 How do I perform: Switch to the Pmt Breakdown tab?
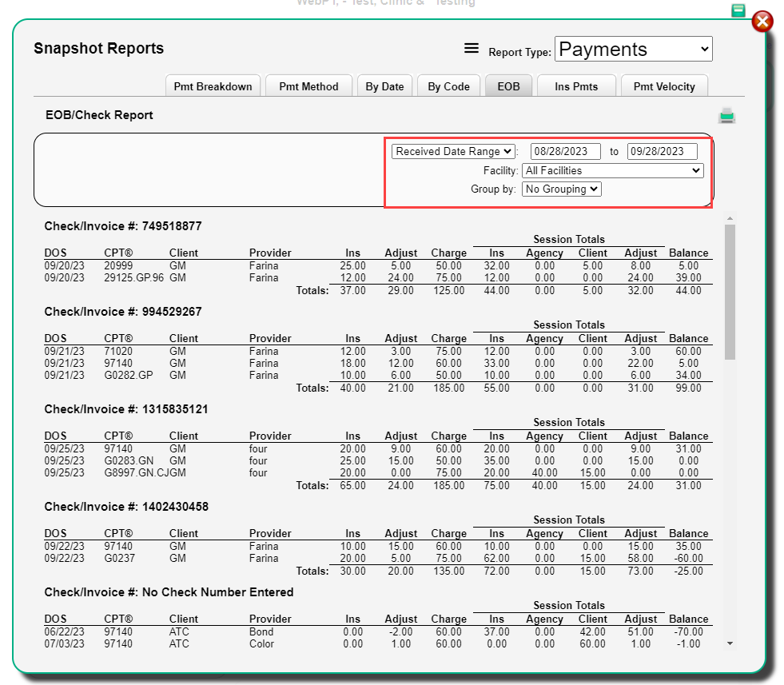[x=213, y=86]
